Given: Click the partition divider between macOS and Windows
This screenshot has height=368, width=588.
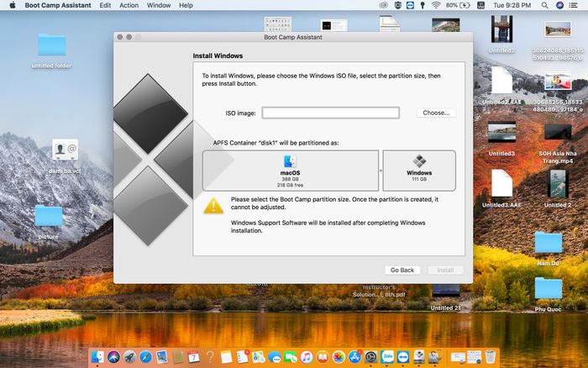Looking at the screenshot, I should pos(381,171).
